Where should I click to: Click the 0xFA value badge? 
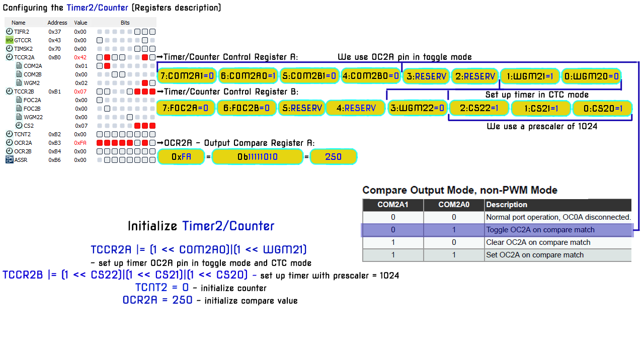coord(181,156)
